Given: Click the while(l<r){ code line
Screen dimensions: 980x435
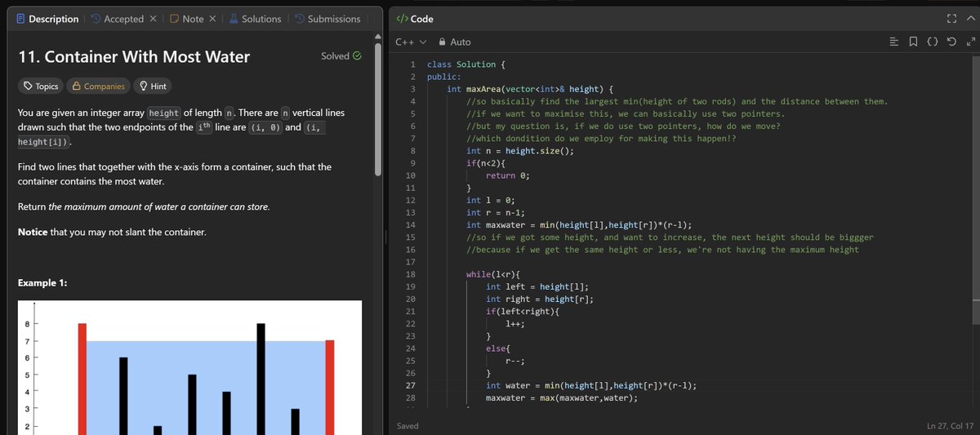Looking at the screenshot, I should (493, 274).
